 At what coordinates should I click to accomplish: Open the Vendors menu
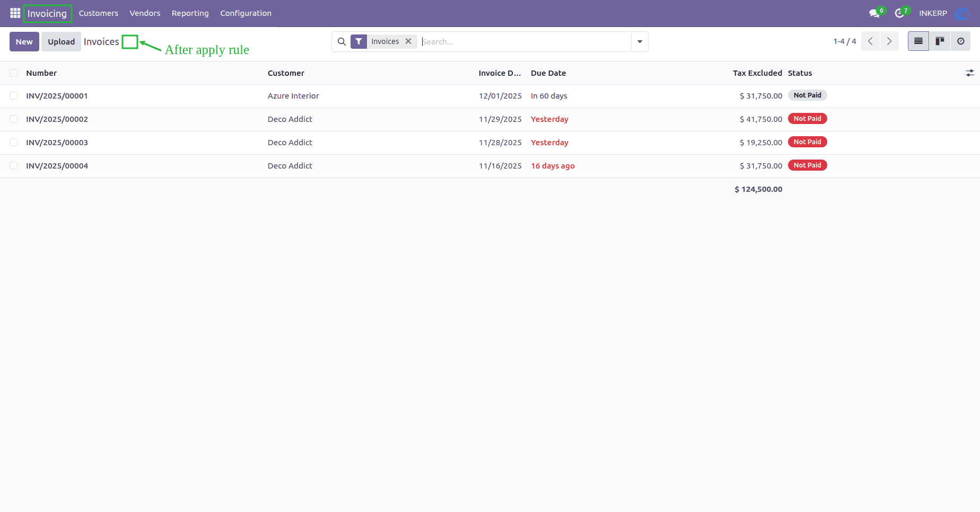pos(145,13)
